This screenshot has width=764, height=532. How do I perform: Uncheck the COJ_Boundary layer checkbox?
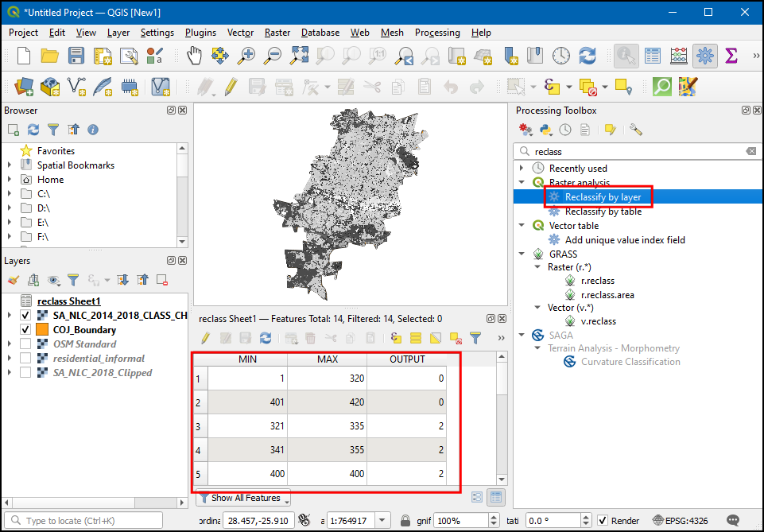click(x=25, y=330)
